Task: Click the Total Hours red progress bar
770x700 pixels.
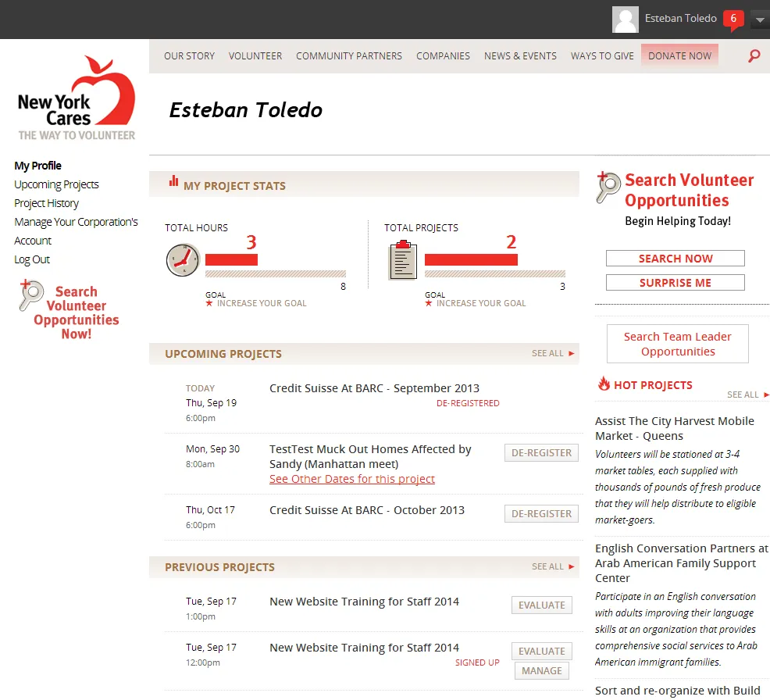Action: point(231,259)
